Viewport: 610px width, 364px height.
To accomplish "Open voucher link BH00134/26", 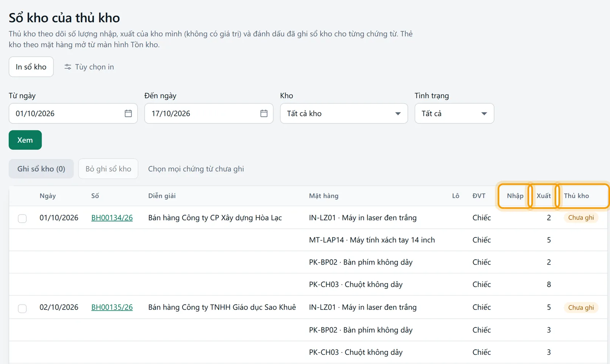I will (x=112, y=218).
